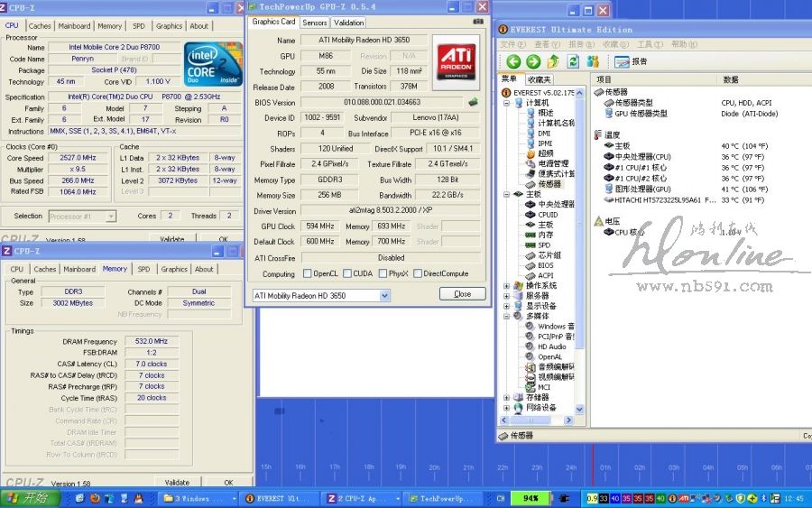
Task: Select the 超频 overclock item in tree
Action: (546, 153)
